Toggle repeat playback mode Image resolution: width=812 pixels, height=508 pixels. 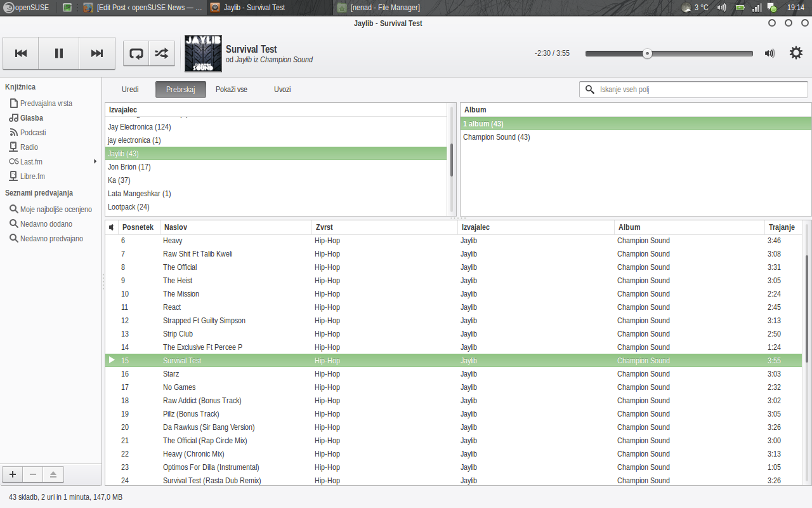(x=136, y=53)
